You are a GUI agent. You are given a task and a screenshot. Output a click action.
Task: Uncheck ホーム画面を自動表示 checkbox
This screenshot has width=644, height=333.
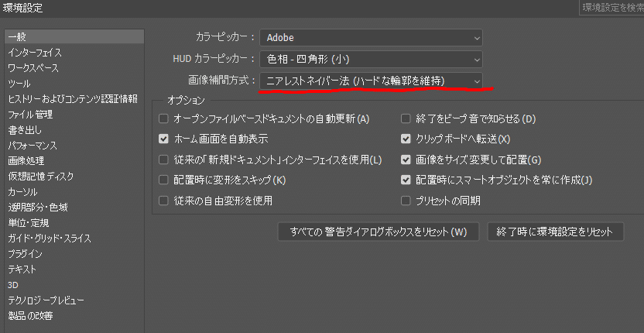tap(163, 139)
